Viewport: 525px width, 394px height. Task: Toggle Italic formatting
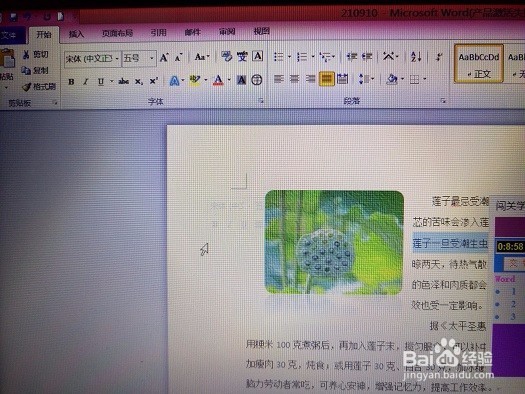86,82
